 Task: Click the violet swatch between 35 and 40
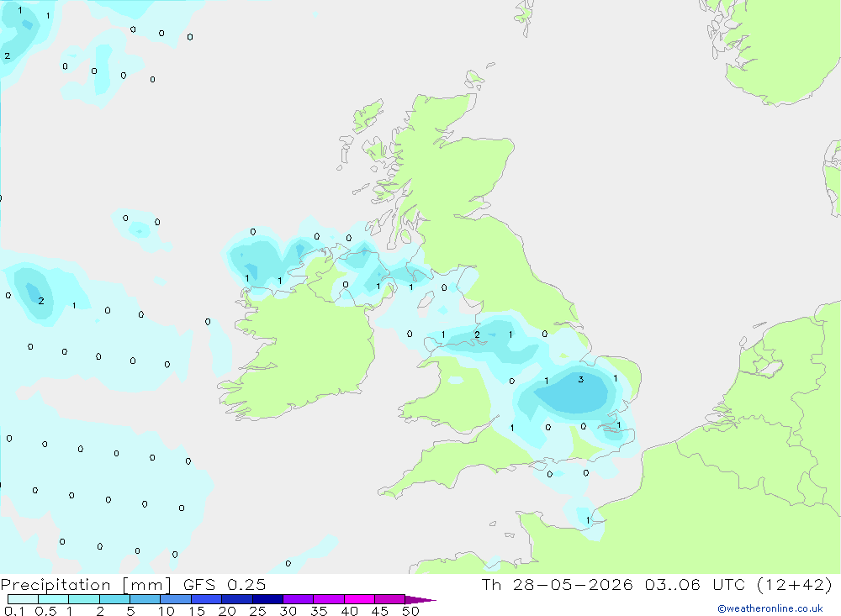coord(328,599)
